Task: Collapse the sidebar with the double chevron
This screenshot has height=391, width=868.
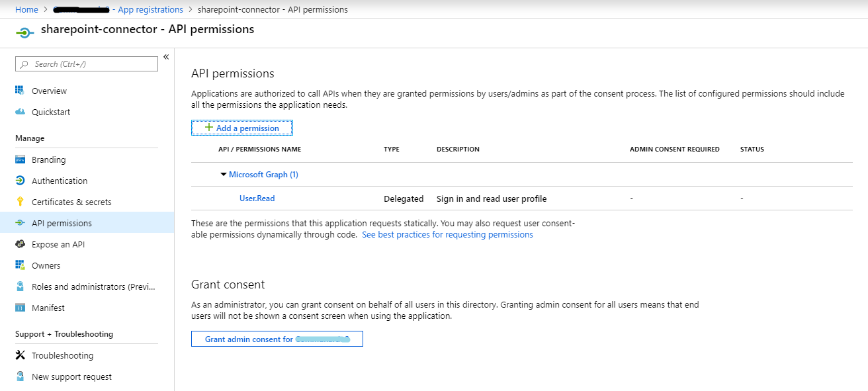Action: tap(166, 57)
